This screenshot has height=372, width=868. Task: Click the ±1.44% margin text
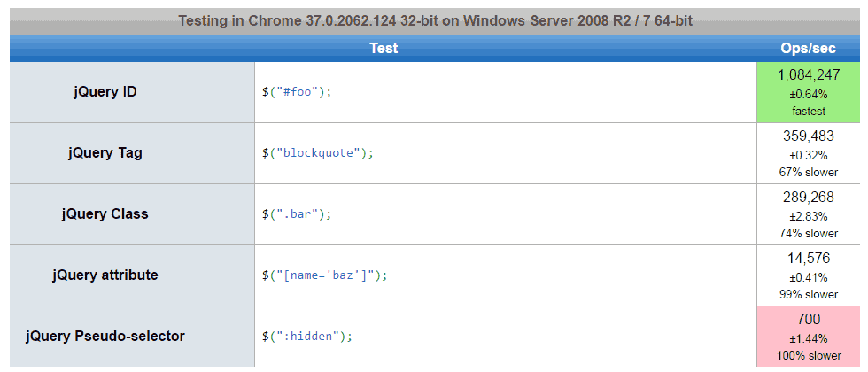tap(809, 337)
